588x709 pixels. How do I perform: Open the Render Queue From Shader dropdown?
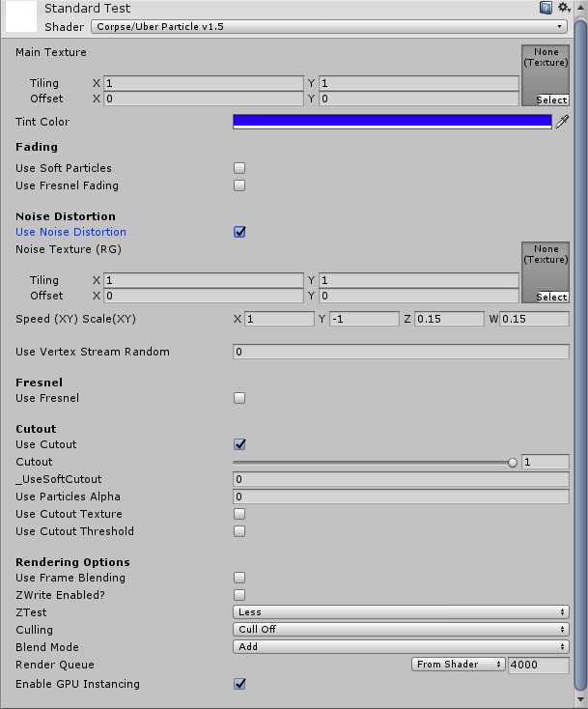pyautogui.click(x=459, y=665)
